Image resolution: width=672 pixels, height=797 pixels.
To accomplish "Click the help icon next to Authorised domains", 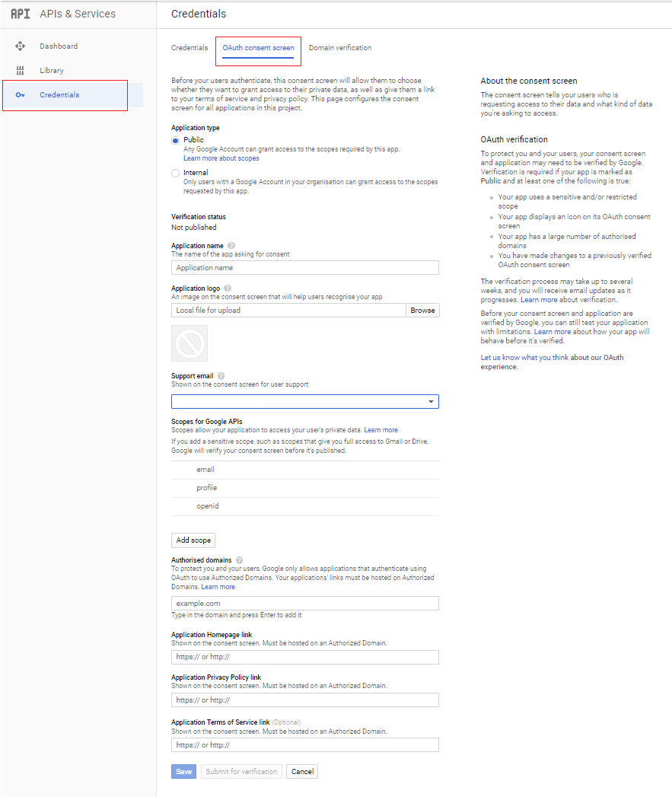I will (239, 559).
